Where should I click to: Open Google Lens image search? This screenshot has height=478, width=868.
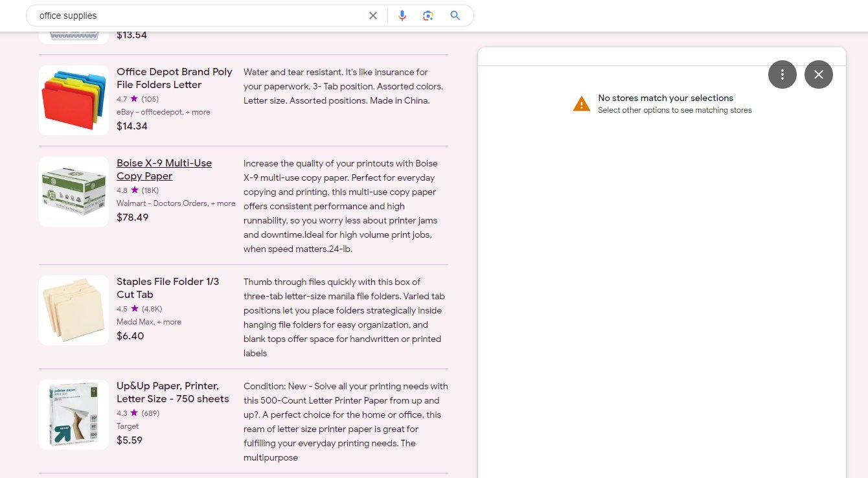(x=428, y=16)
